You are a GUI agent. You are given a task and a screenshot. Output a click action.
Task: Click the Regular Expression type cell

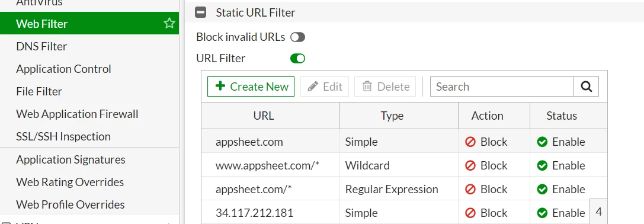tap(399, 189)
